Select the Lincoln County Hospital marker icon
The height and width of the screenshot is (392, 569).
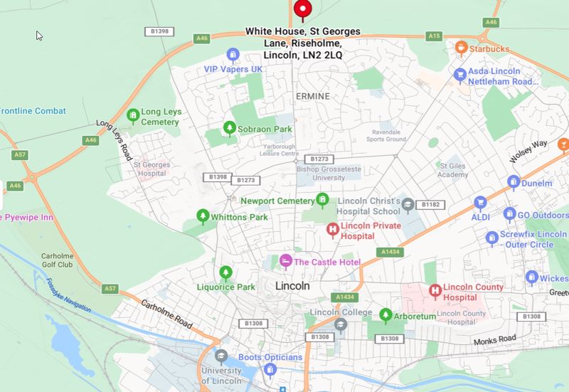[x=435, y=292]
